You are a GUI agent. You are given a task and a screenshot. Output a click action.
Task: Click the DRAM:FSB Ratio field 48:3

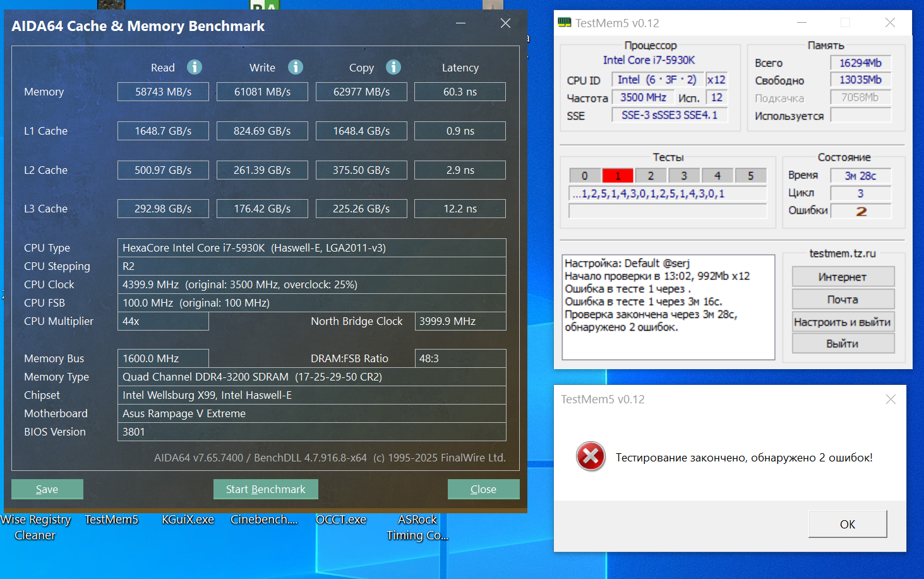pos(460,358)
